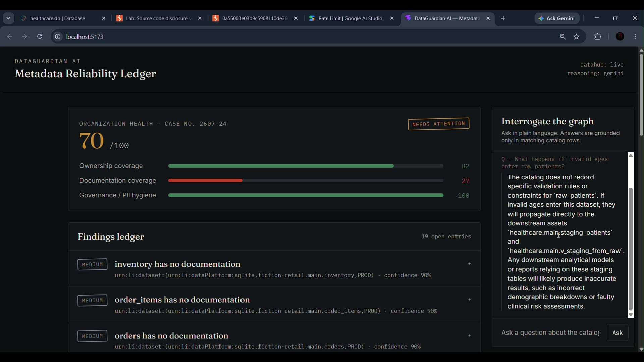Expand the inventory has no documentation entry
Viewport: 644px width, 362px height.
[470, 264]
